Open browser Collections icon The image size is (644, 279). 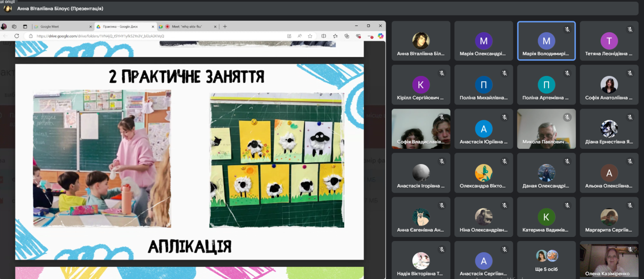(347, 36)
